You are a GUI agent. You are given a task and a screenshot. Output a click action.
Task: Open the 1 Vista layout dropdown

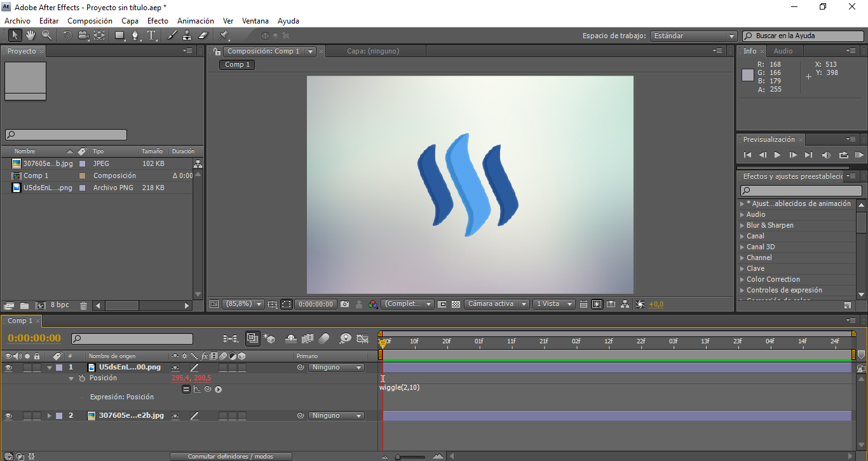tap(553, 304)
